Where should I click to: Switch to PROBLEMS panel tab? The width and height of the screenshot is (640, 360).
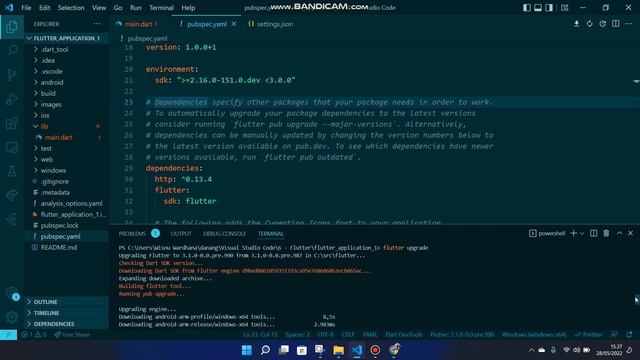click(x=132, y=233)
